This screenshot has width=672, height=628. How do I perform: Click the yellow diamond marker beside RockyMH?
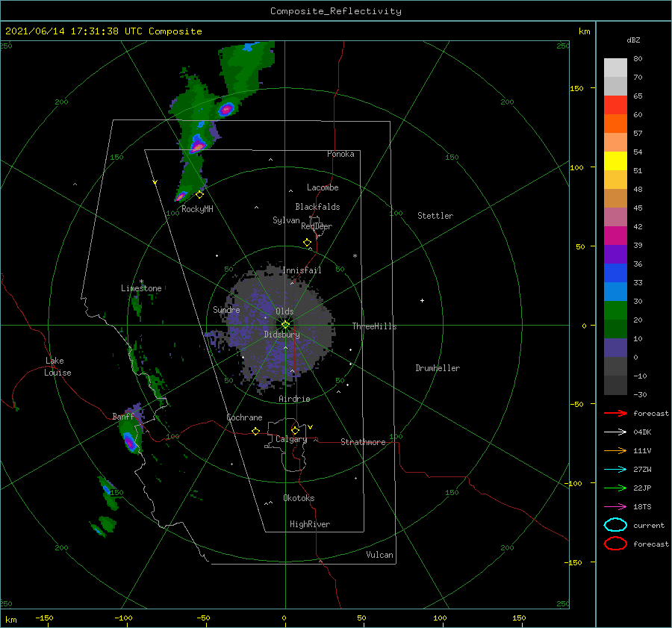click(x=199, y=195)
